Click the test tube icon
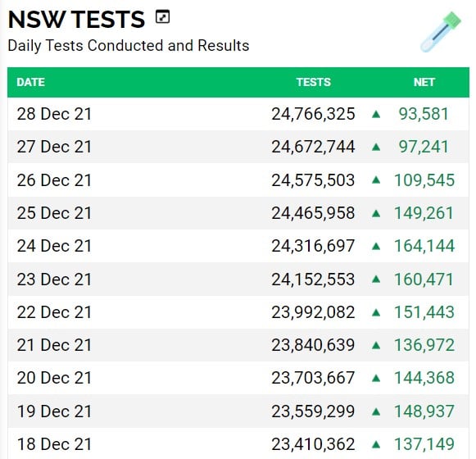The width and height of the screenshot is (476, 459). point(441,32)
